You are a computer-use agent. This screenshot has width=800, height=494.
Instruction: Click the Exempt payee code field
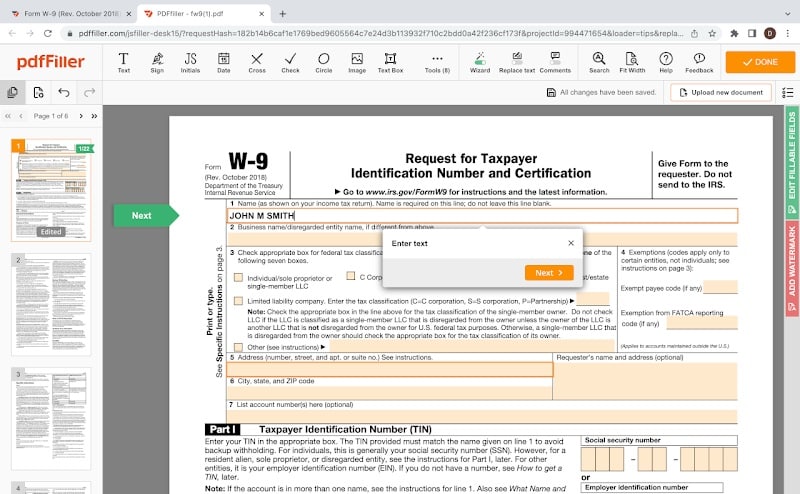[x=720, y=287]
